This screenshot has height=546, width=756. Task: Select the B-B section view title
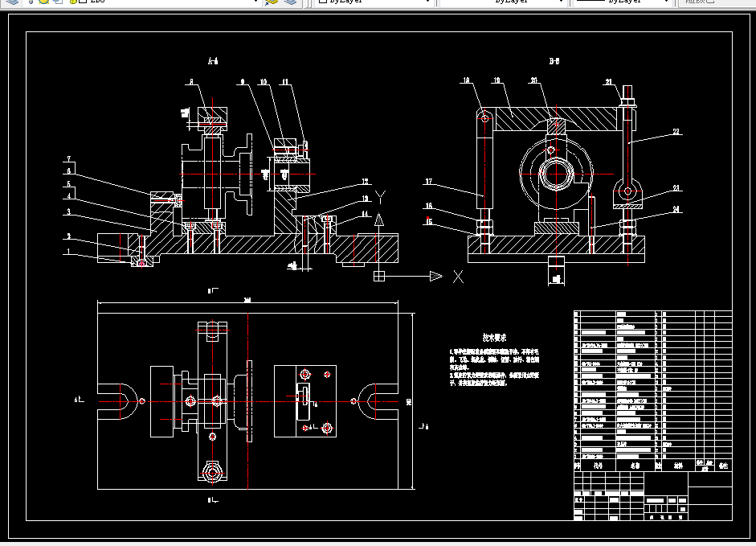(x=554, y=61)
